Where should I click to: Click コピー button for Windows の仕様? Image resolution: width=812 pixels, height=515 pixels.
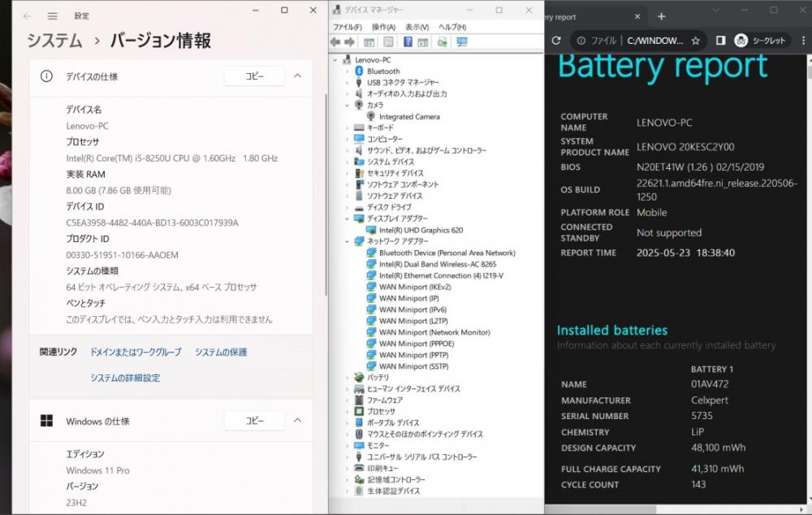click(254, 421)
